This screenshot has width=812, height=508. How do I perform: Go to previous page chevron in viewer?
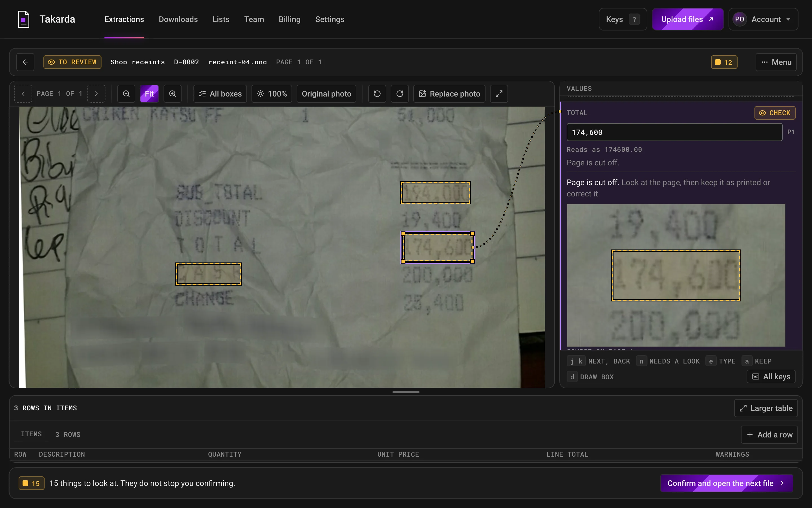coord(23,94)
